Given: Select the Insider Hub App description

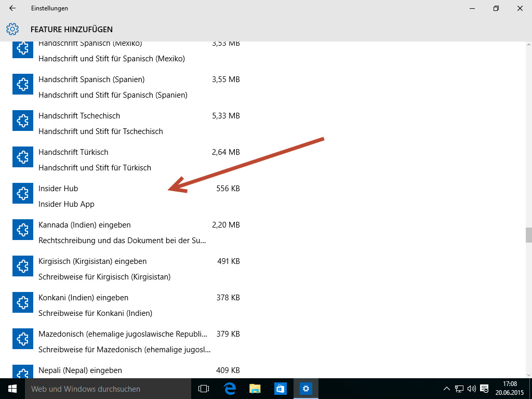Looking at the screenshot, I should point(66,204).
